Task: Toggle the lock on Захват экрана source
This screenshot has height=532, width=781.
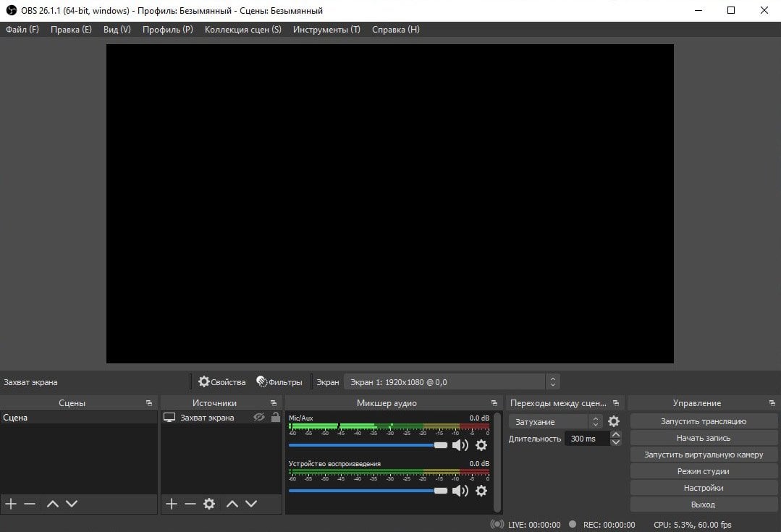Action: coord(275,418)
